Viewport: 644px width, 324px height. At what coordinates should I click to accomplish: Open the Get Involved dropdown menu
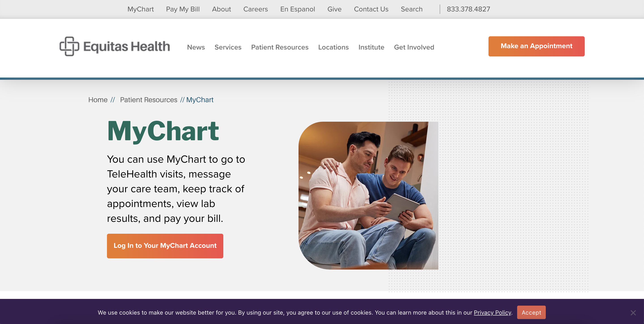click(414, 47)
